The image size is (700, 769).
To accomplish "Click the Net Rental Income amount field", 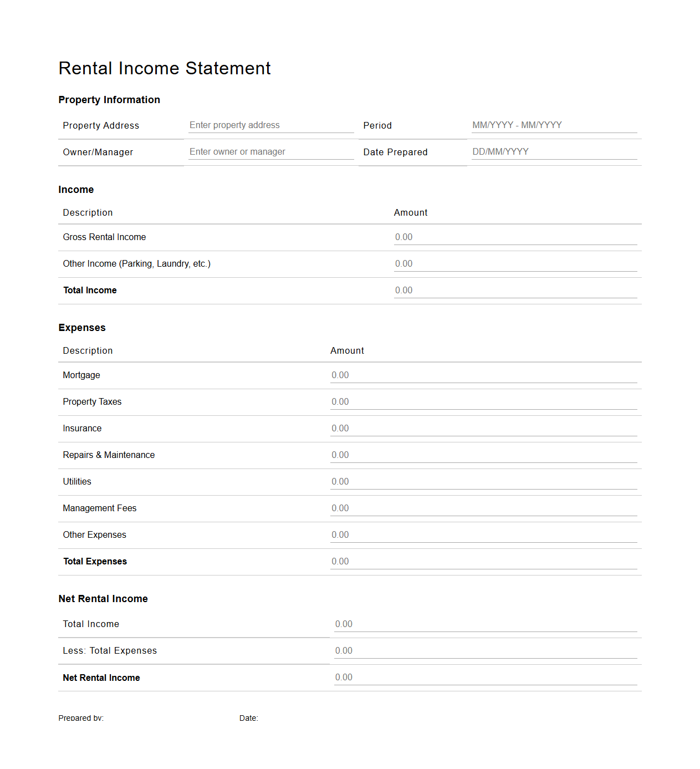I will point(486,677).
